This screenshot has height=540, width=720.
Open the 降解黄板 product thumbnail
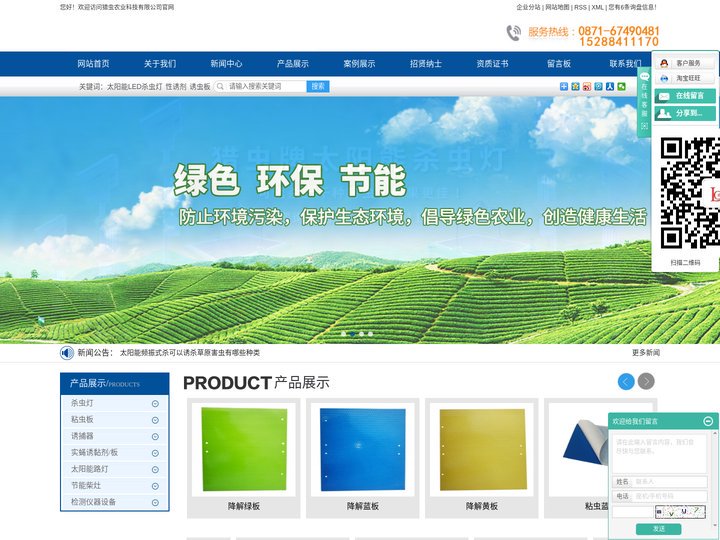coord(482,450)
